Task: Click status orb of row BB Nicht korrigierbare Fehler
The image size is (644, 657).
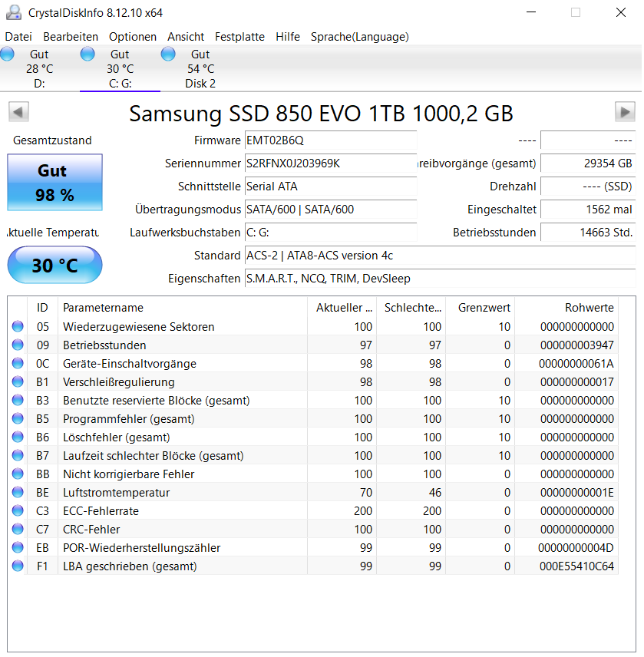Action: [x=18, y=474]
